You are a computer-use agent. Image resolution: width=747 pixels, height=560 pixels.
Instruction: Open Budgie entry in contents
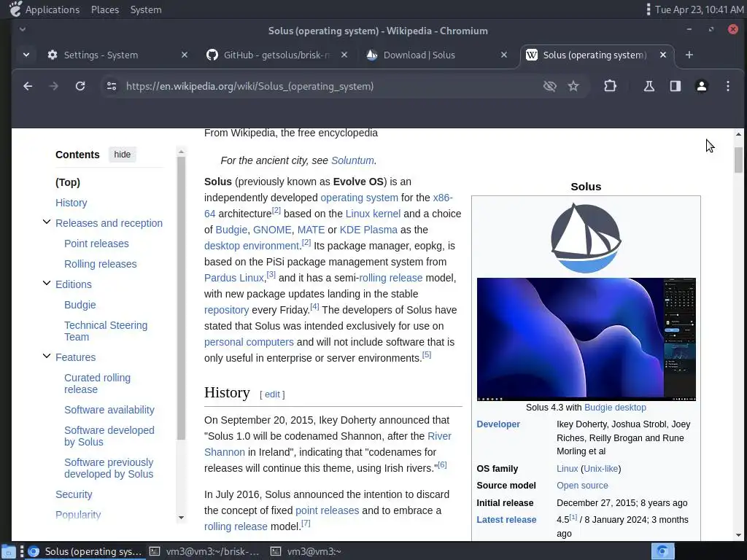[x=80, y=305]
